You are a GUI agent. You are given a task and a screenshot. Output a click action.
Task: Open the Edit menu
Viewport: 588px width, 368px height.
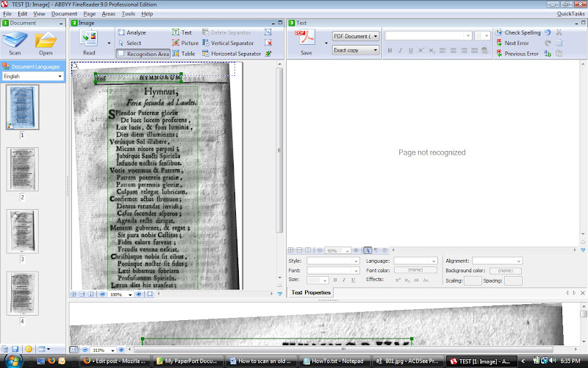[x=23, y=14]
